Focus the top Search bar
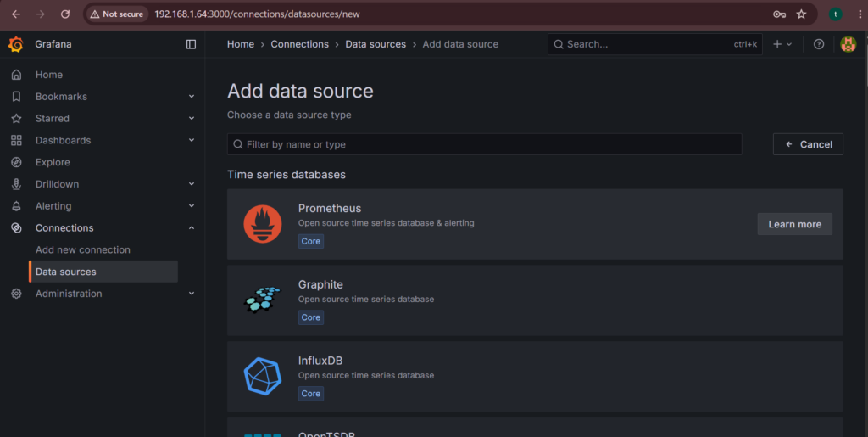868x437 pixels. point(655,44)
